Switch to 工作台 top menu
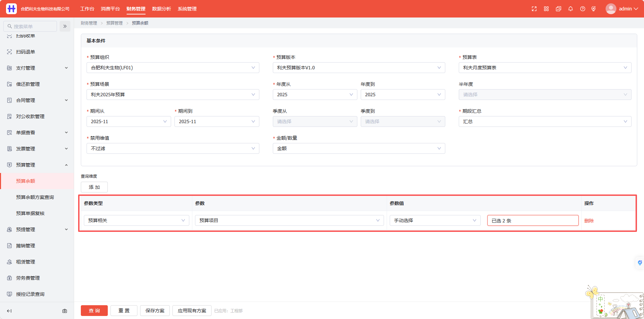 (87, 9)
